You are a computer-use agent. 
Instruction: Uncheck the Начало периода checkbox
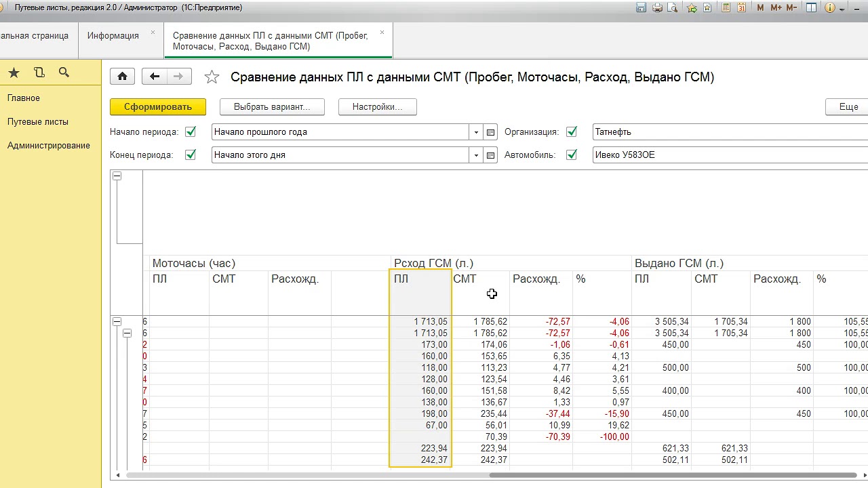[x=191, y=132]
